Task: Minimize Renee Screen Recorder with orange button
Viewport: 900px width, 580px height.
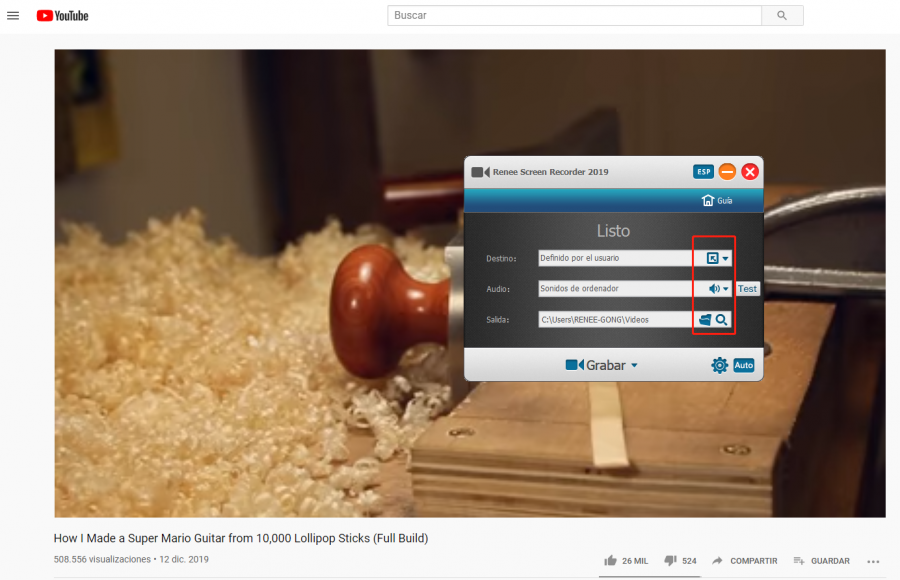Action: pyautogui.click(x=727, y=172)
